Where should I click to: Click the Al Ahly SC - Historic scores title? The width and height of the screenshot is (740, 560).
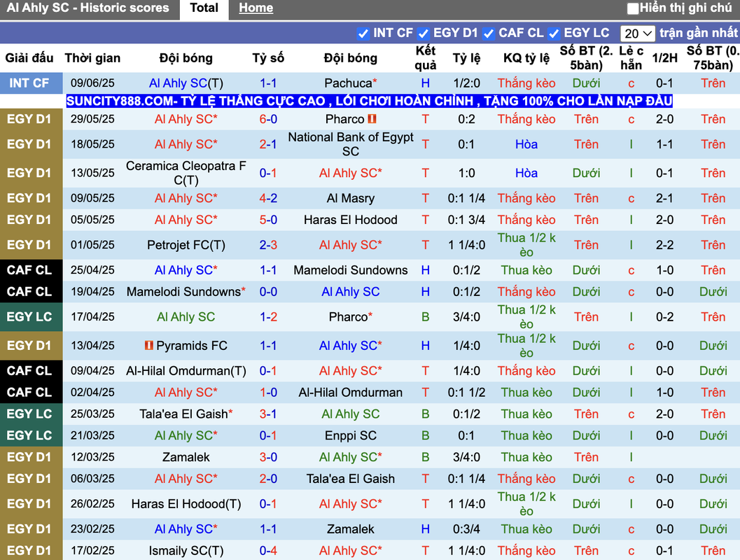pos(88,8)
